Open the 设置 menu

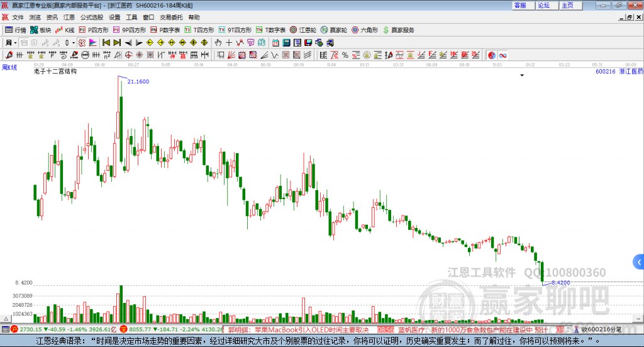point(114,17)
